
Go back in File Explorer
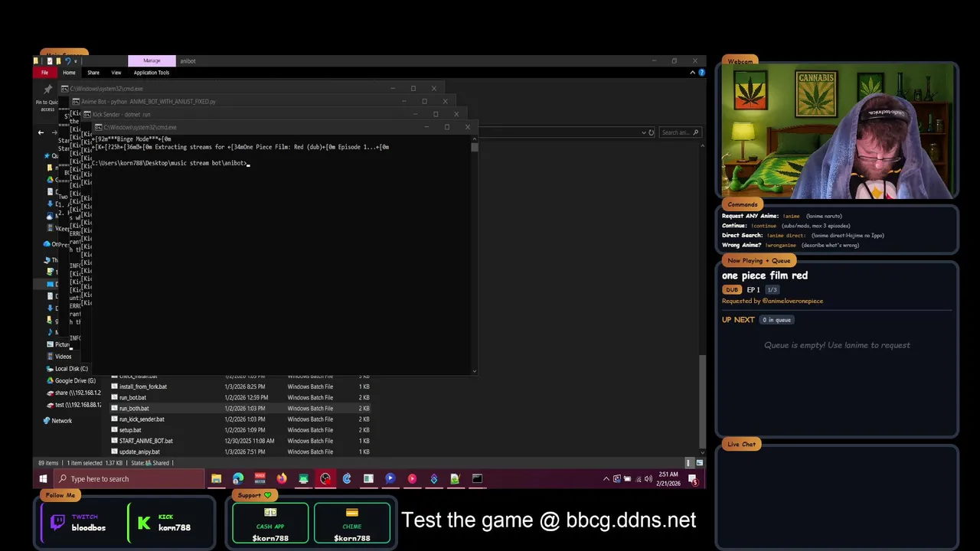coord(41,132)
